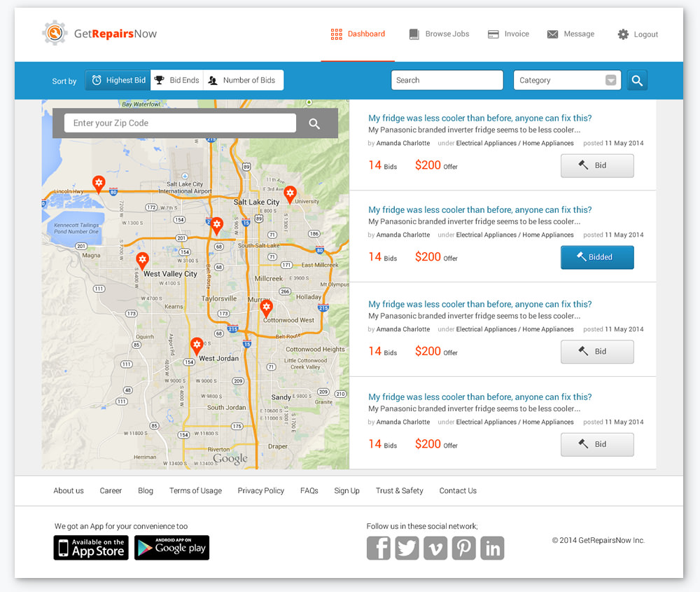Click the Bidded button on the second listing
700x592 pixels.
coord(597,257)
